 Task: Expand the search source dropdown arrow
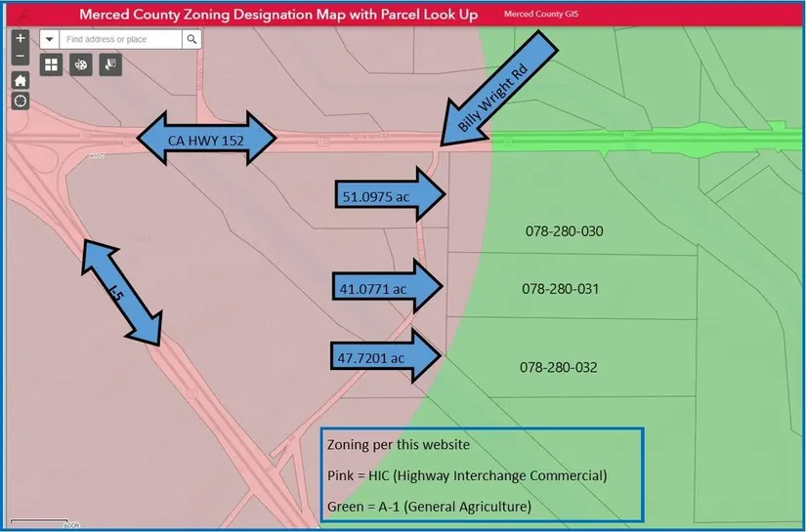click(49, 39)
